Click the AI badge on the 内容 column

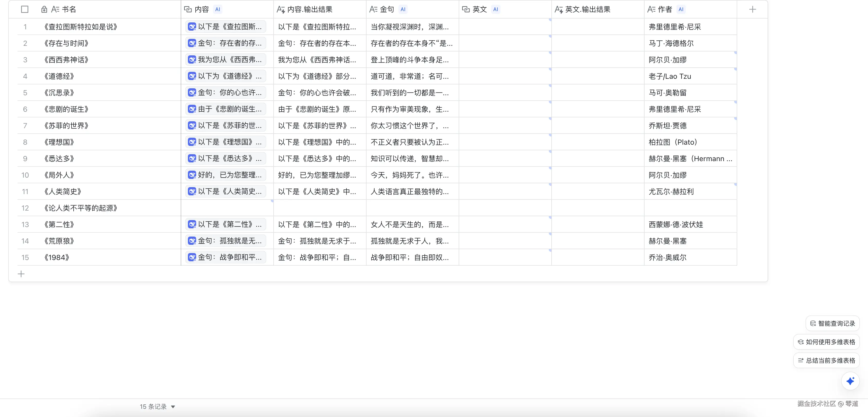[x=218, y=10]
